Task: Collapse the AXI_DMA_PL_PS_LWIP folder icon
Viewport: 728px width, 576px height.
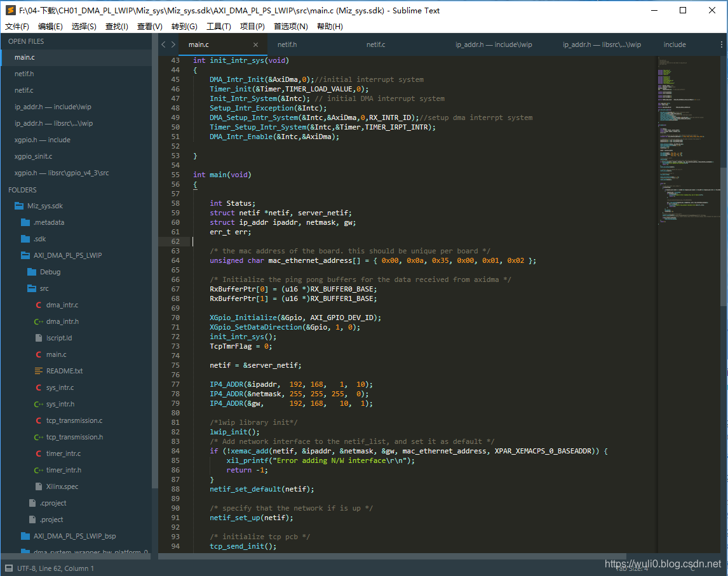Action: pos(25,255)
